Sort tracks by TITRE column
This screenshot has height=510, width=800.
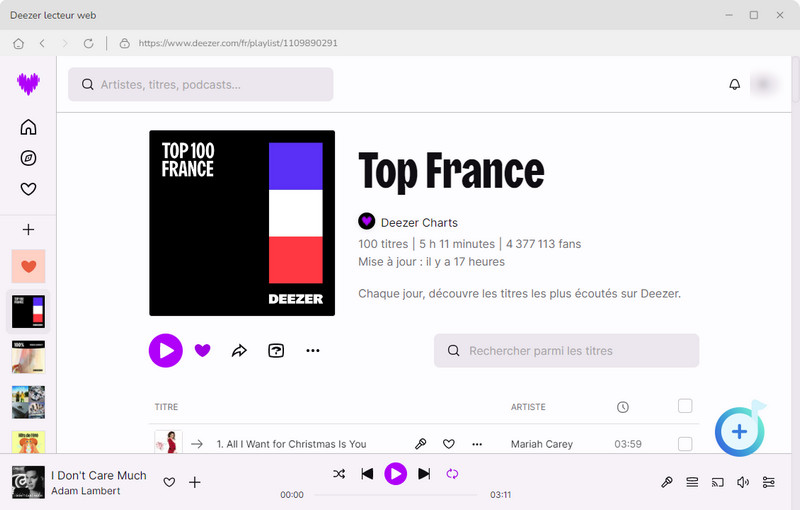[x=166, y=407]
